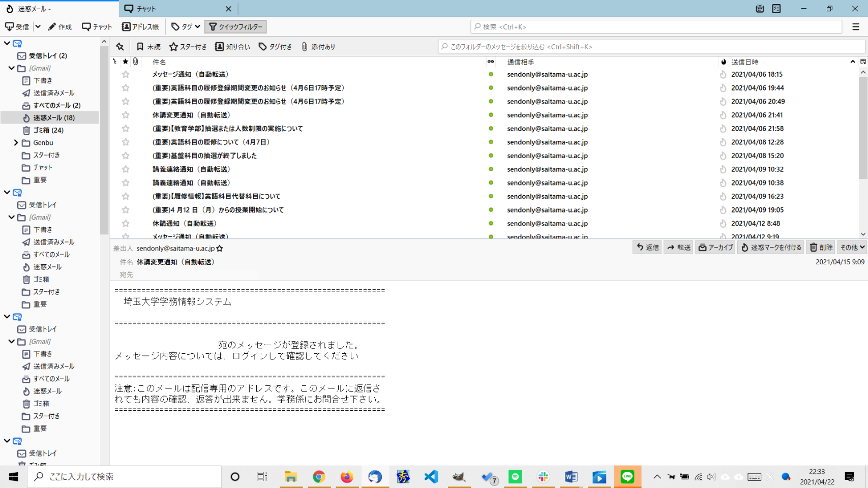The width and height of the screenshot is (868, 488).
Task: Click the pin quick filter icon
Action: pyautogui.click(x=120, y=47)
